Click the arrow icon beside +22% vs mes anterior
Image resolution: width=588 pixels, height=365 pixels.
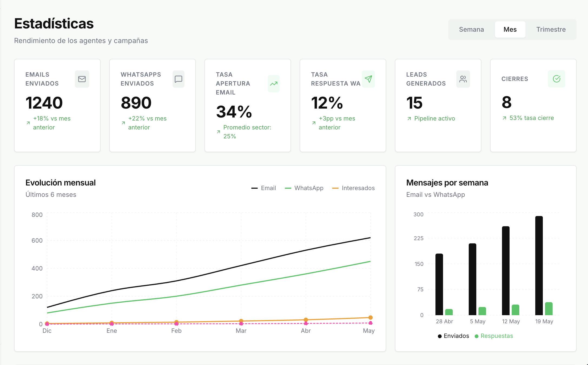click(123, 123)
